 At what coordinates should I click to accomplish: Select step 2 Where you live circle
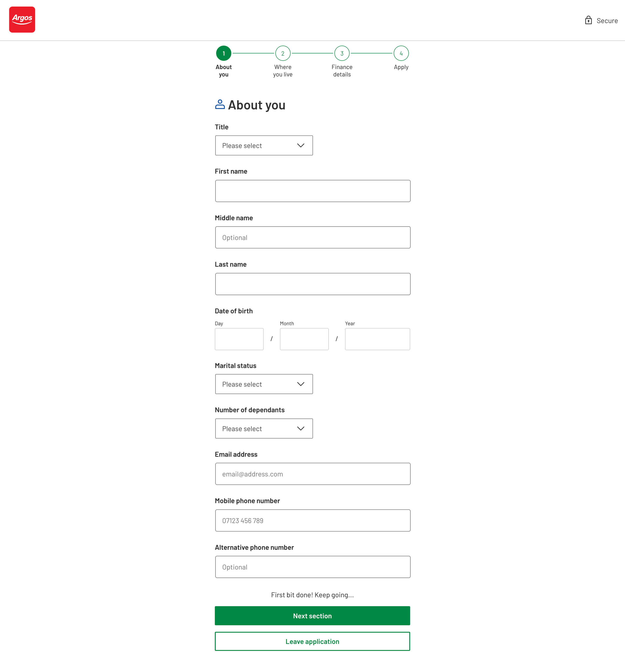point(283,53)
